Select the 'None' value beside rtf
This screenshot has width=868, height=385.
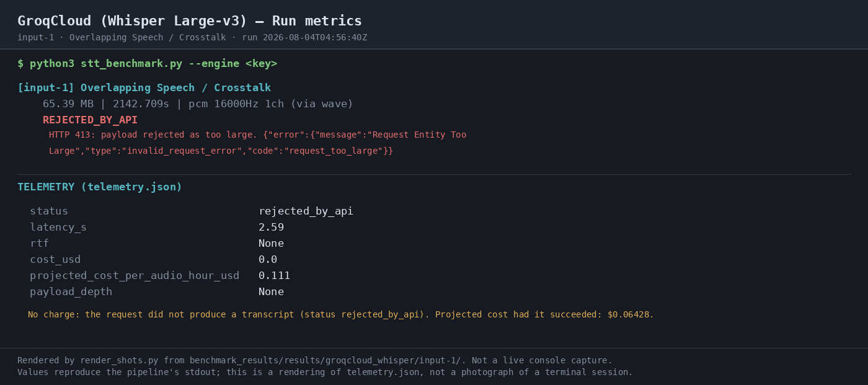pos(271,244)
